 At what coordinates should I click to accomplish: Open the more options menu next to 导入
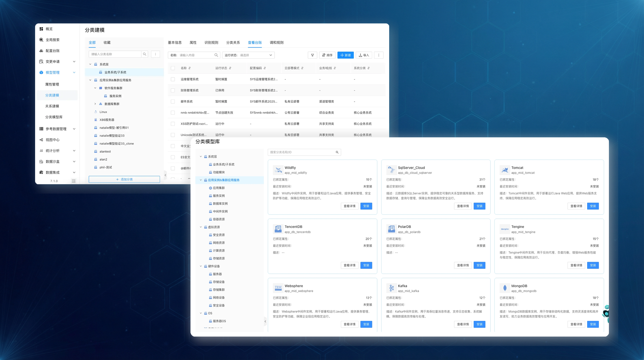pos(378,55)
